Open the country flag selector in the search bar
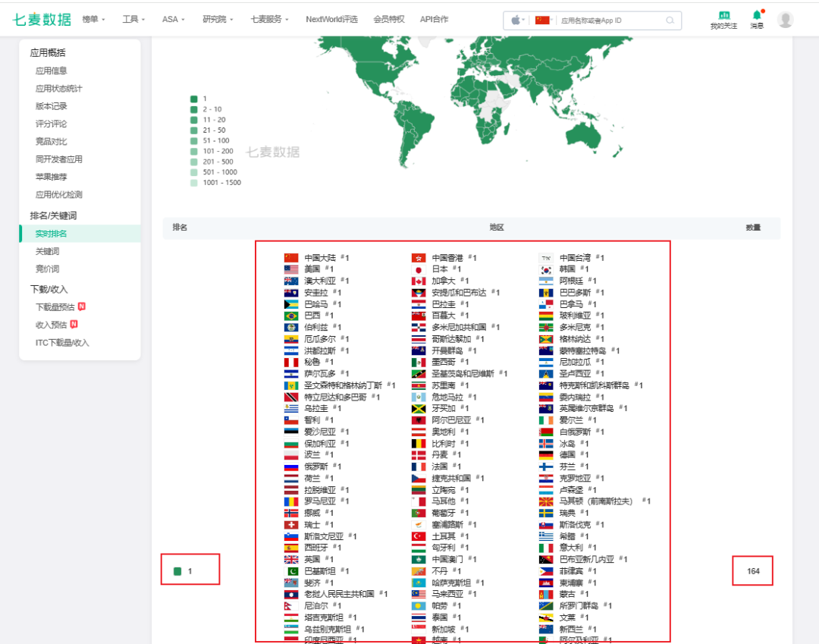Viewport: 819px width, 644px height. click(544, 20)
